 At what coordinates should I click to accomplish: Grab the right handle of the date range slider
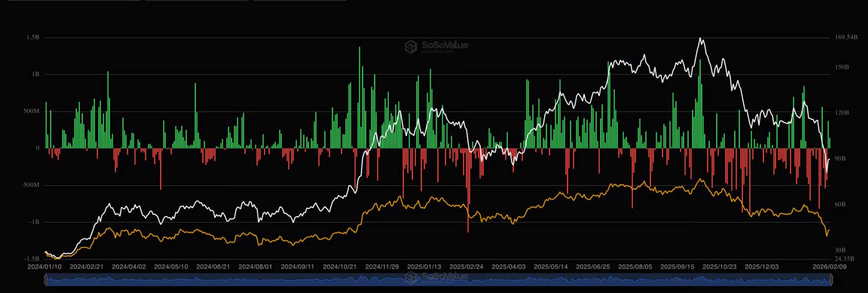832,280
